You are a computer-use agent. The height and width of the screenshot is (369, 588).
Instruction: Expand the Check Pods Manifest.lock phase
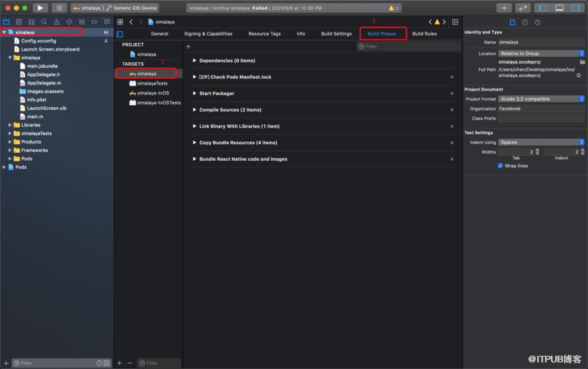[194, 77]
